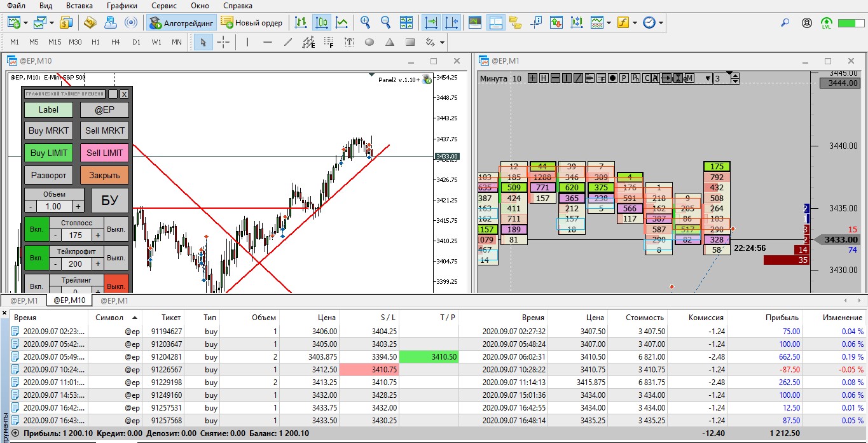Toggle the Data Window panel icon
Image resolution: width=868 pixels, height=443 pixels.
[x=495, y=22]
